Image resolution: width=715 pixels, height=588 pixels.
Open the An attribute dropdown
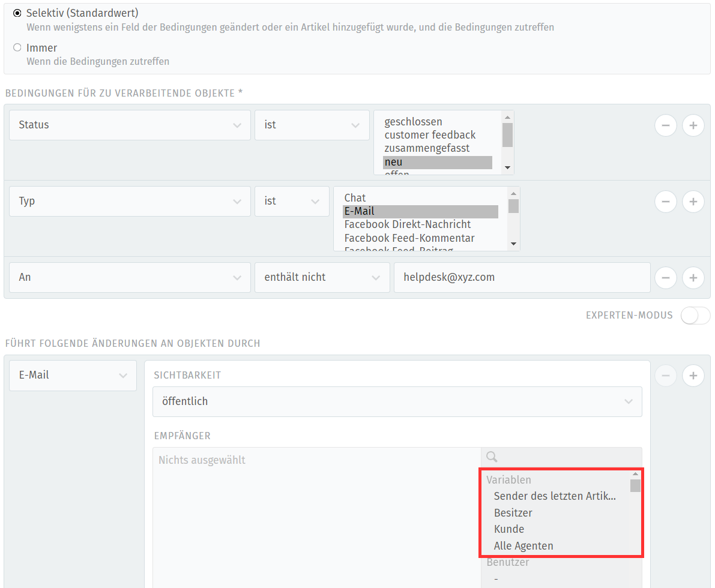coord(130,277)
